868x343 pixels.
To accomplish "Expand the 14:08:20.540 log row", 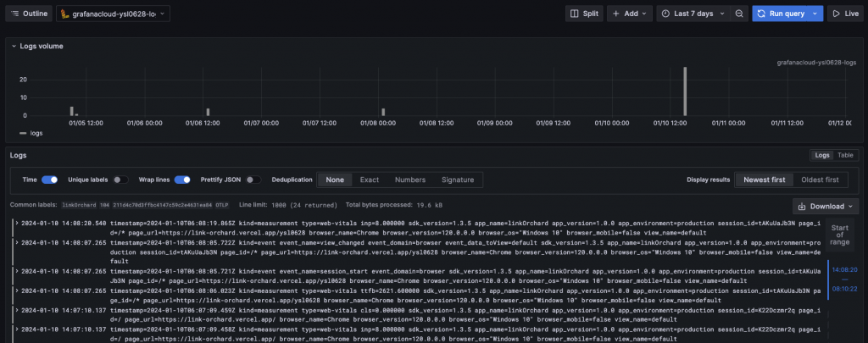I will pyautogui.click(x=17, y=223).
